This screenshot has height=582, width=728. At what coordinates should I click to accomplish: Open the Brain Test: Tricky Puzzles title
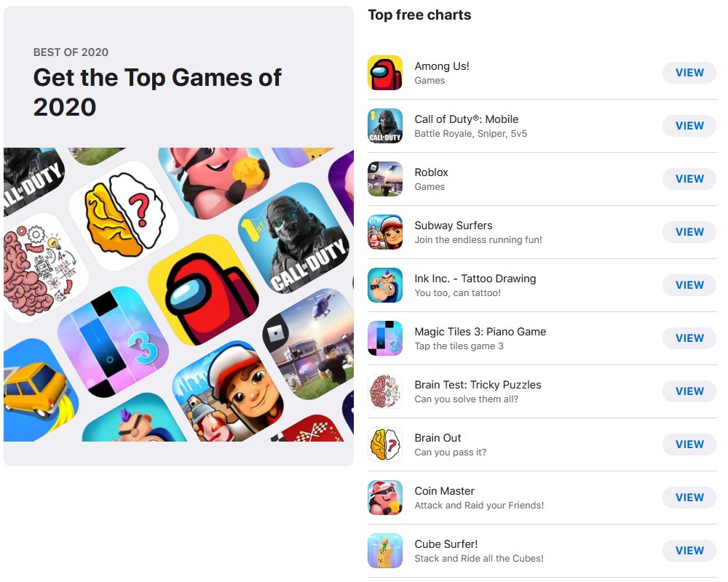(478, 386)
